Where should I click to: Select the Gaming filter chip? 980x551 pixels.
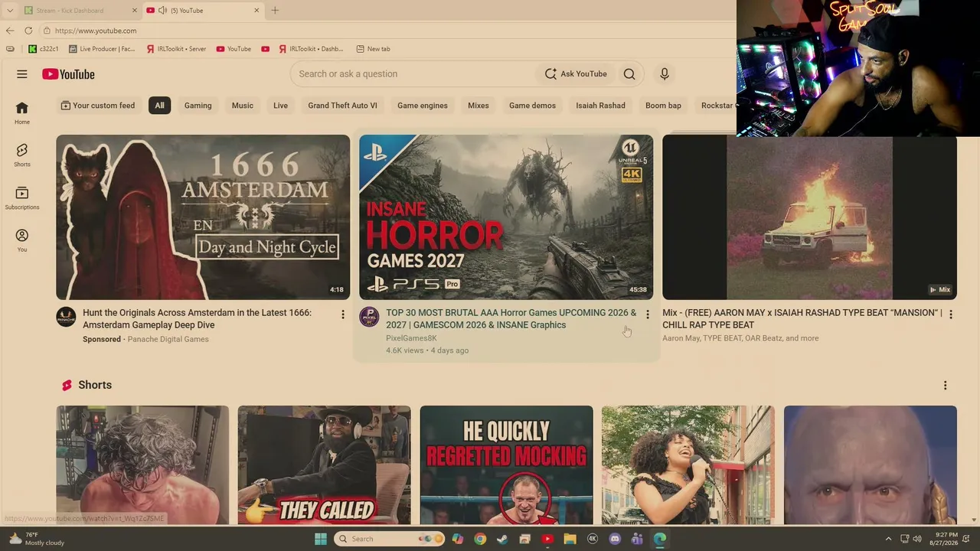tap(198, 106)
